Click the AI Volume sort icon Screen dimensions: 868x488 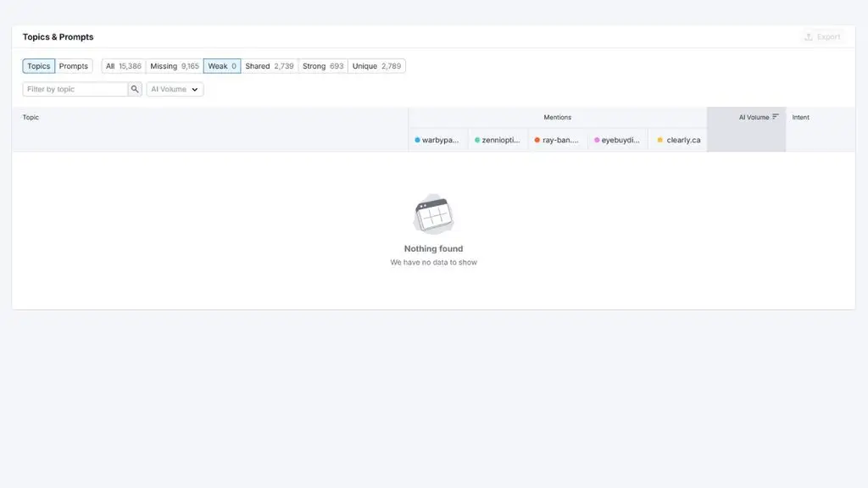[x=776, y=117]
